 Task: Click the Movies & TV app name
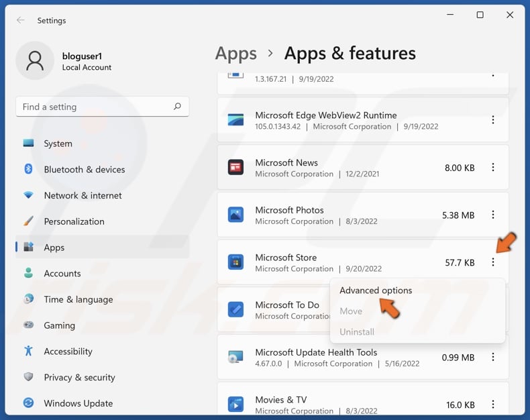[281, 400]
